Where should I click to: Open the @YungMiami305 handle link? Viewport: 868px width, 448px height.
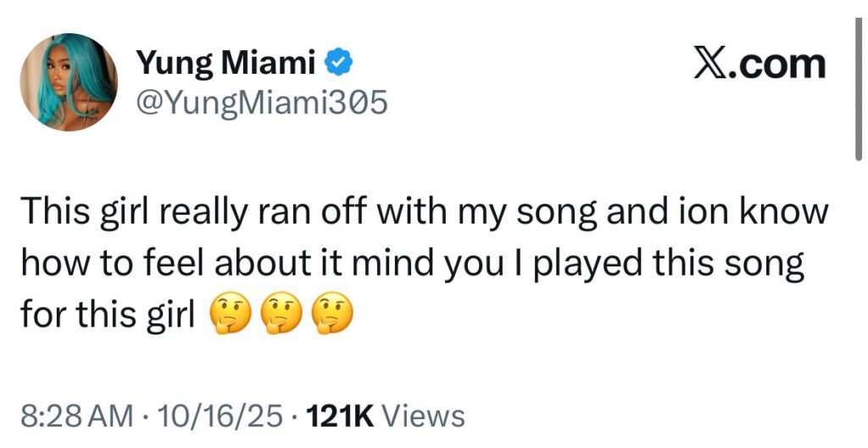click(x=261, y=102)
